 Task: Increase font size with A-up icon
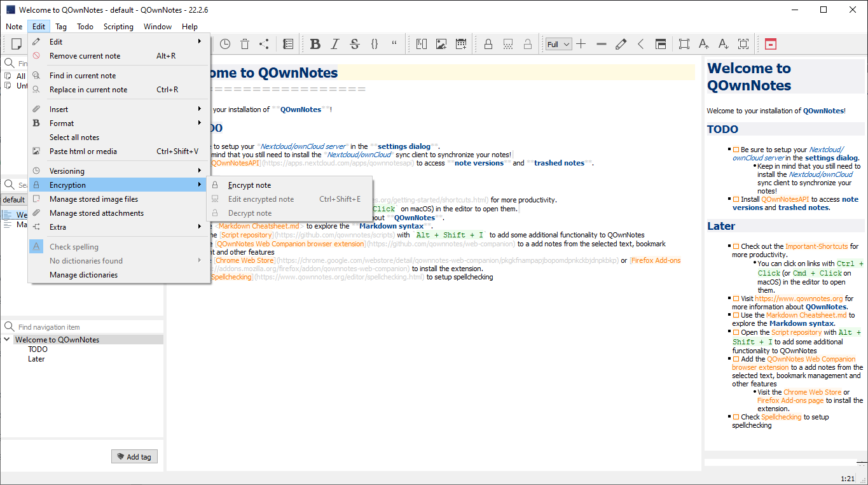(x=704, y=44)
